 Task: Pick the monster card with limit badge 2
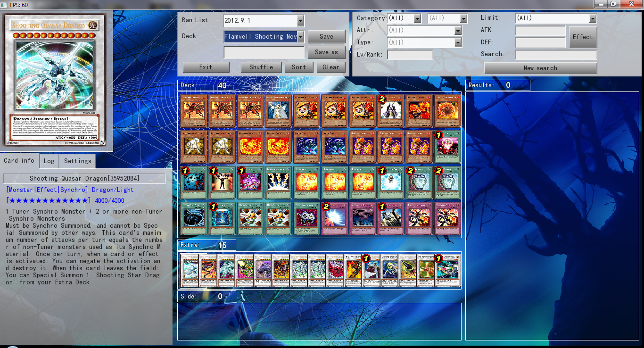coord(391,111)
